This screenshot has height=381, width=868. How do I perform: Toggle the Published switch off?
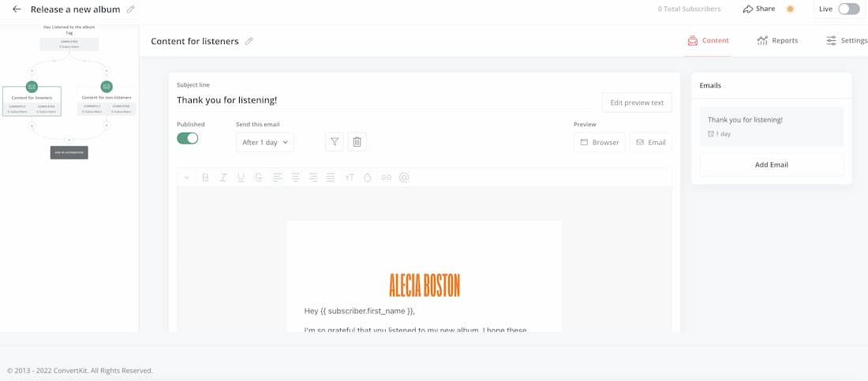pos(188,139)
